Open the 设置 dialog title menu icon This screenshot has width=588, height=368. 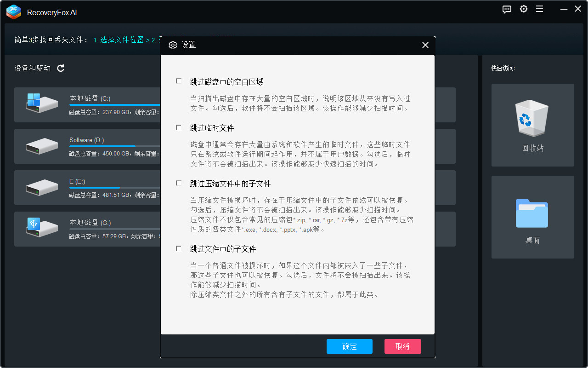(173, 45)
